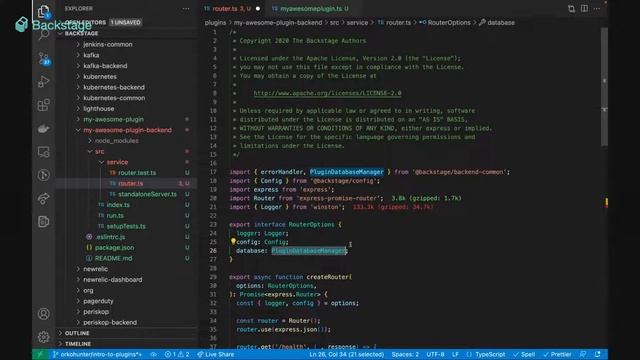This screenshot has height=360, width=640.
Task: Open the Explorer view in activity bar
Action: tap(43, 11)
